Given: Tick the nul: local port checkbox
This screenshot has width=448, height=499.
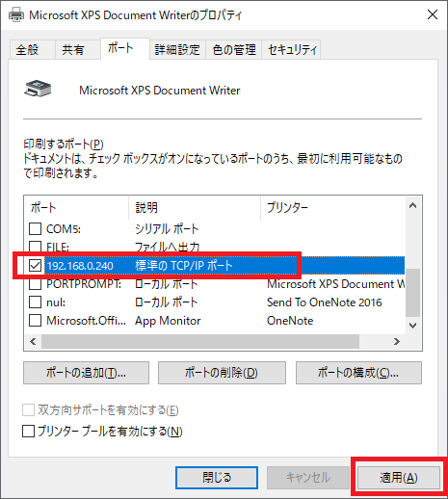Looking at the screenshot, I should (x=35, y=302).
